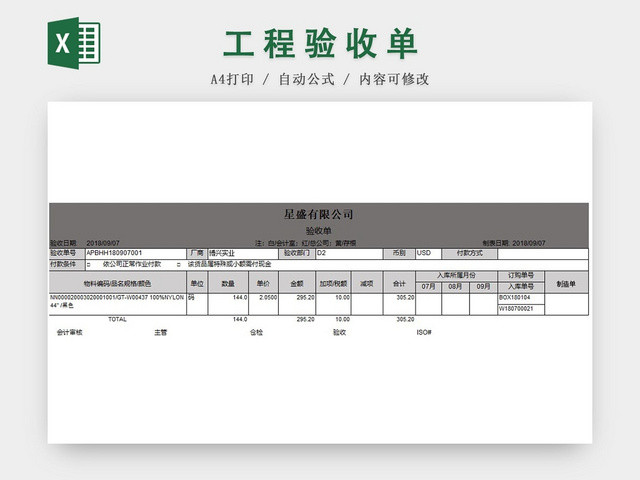This screenshot has height=480, width=640.
Task: Select the 减项 column header
Action: (367, 283)
